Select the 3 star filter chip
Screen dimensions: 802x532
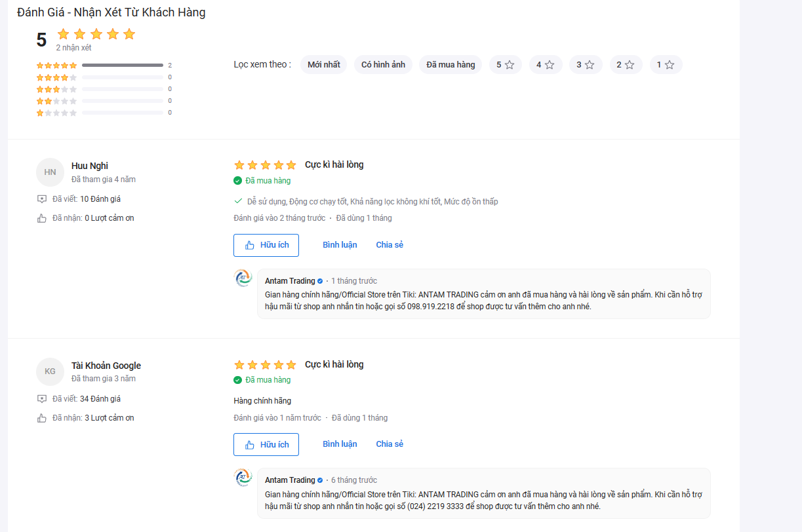coord(586,65)
